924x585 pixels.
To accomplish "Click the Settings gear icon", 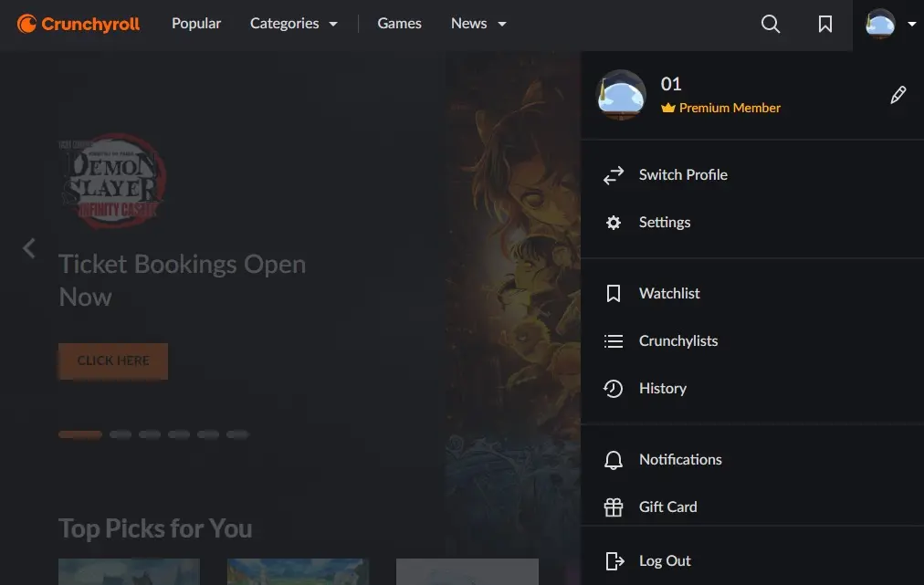I will coord(614,223).
